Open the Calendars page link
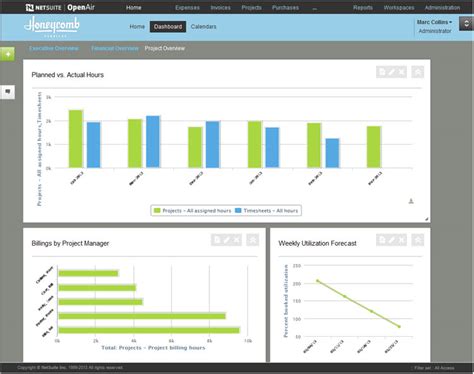474x374 pixels. tap(203, 27)
